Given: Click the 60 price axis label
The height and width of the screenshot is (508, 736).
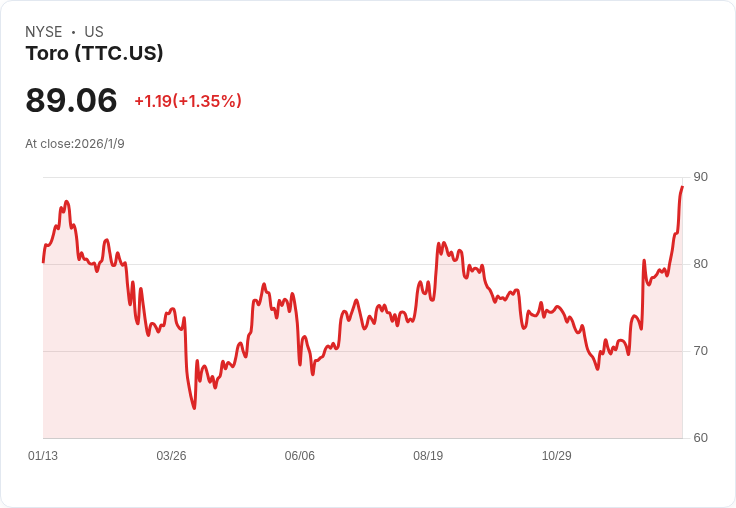Looking at the screenshot, I should coord(700,438).
